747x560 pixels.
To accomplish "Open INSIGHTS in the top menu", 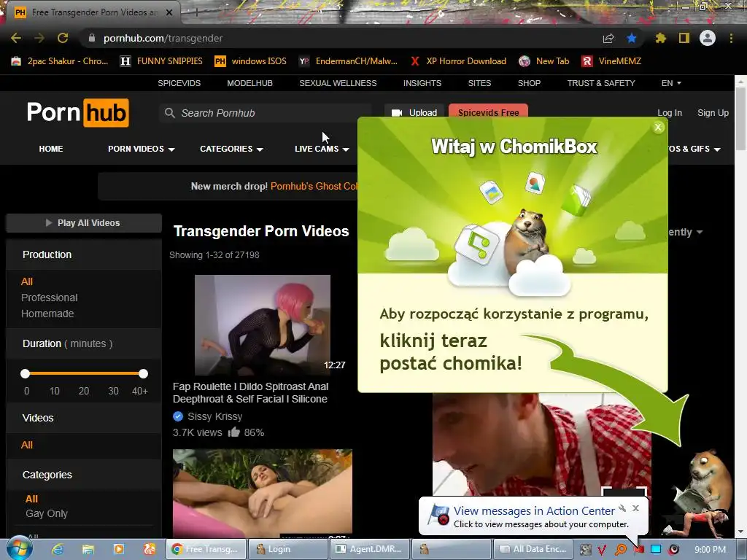I will click(422, 83).
